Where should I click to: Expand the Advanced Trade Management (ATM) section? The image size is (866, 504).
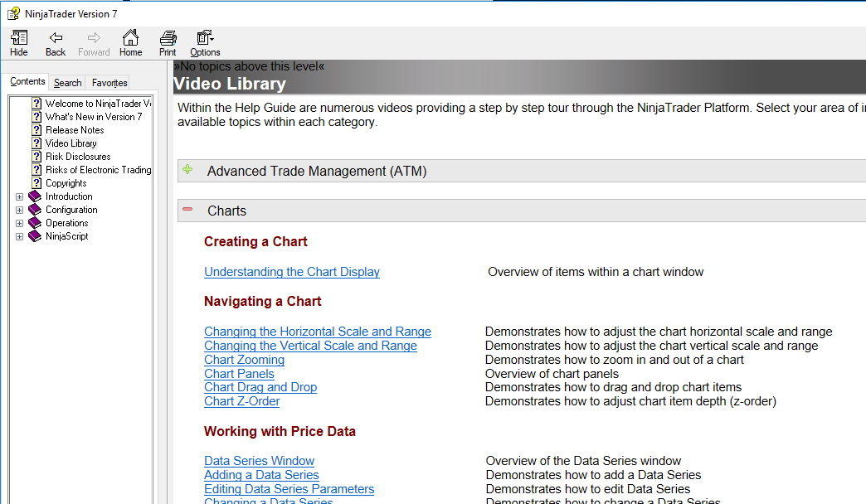pos(187,169)
